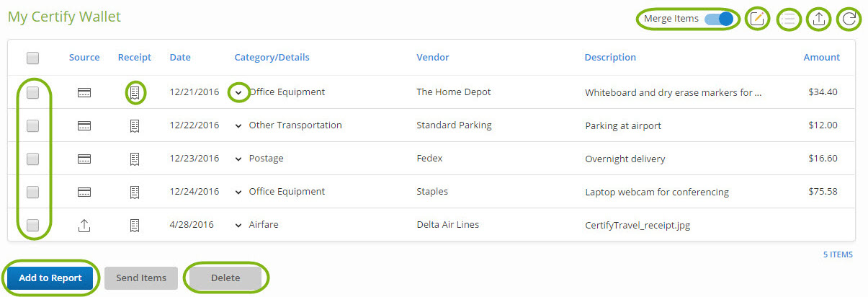Image resolution: width=868 pixels, height=297 pixels.
Task: Sort by the Vendor column header
Action: 432,58
